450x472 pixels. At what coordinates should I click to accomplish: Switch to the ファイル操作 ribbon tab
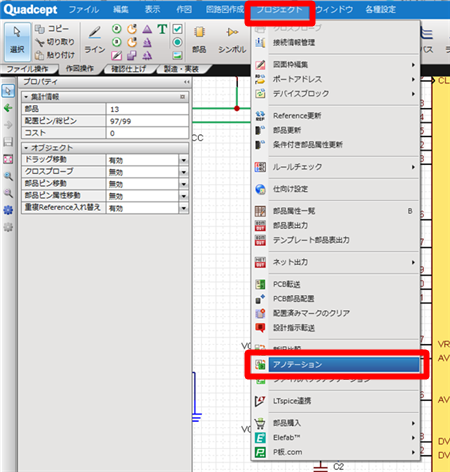(27, 69)
